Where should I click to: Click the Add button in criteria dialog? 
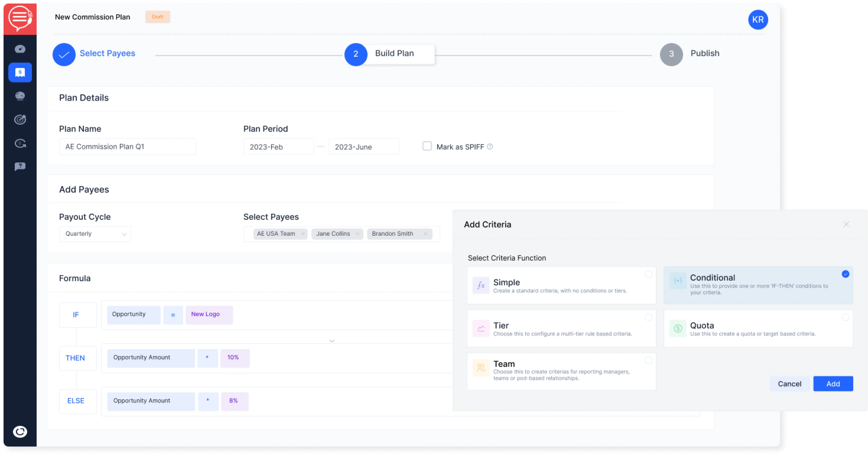833,384
